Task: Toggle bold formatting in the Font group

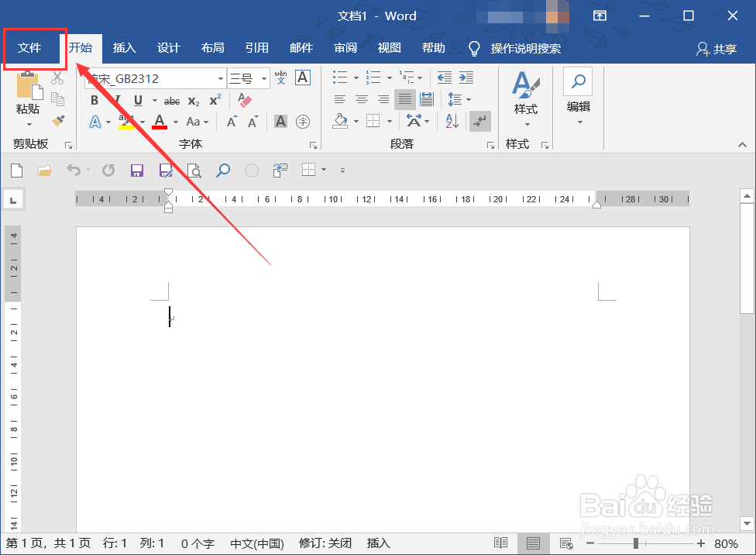Action: (x=94, y=101)
